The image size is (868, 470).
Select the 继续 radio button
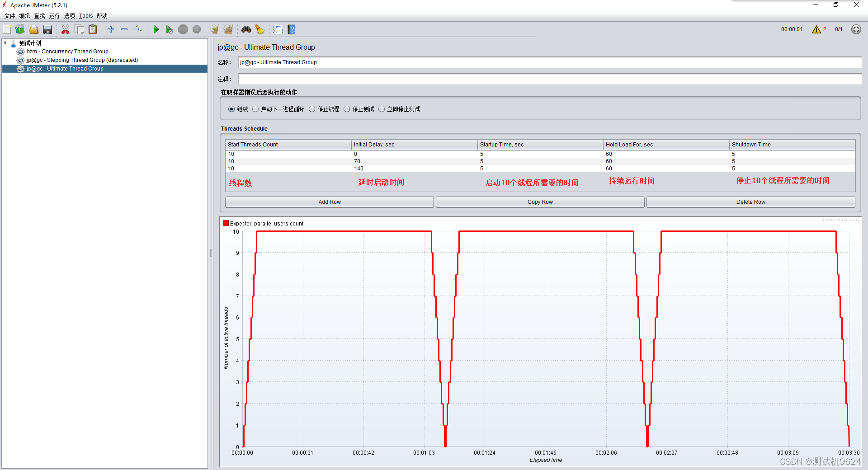231,109
